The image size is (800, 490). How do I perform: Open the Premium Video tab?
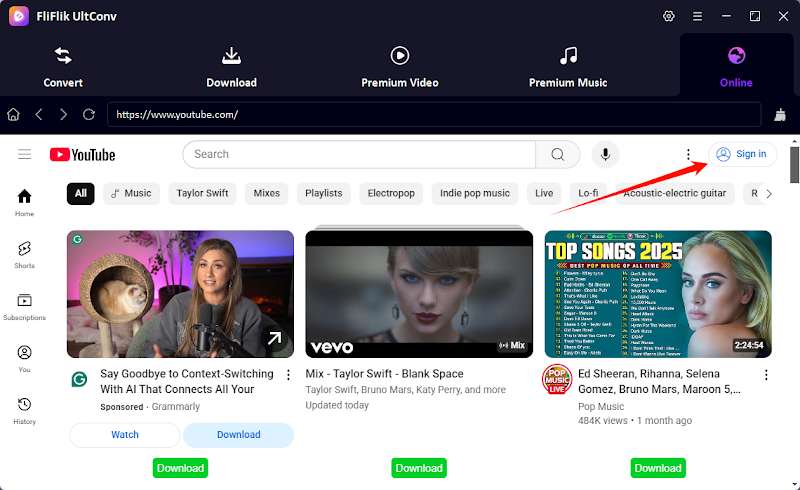(400, 67)
